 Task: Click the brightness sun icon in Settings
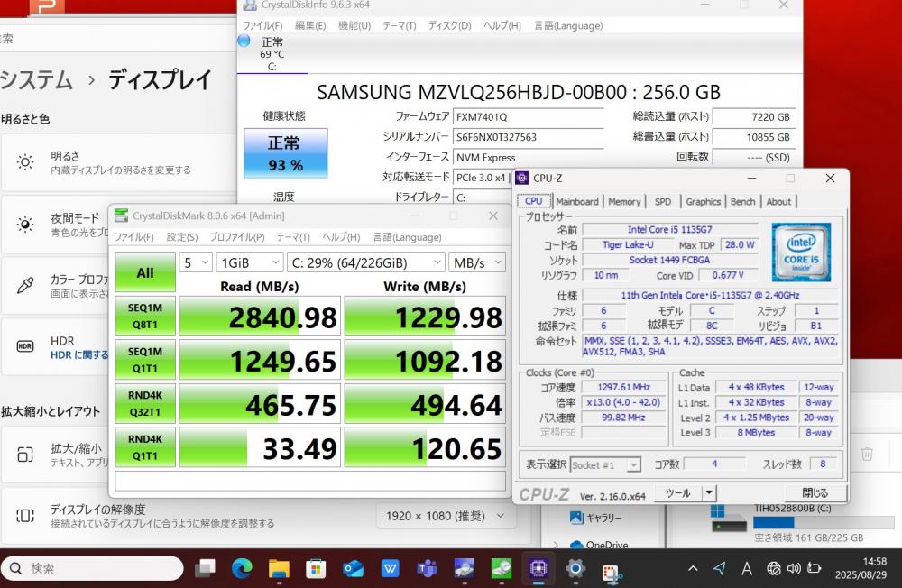(x=25, y=162)
